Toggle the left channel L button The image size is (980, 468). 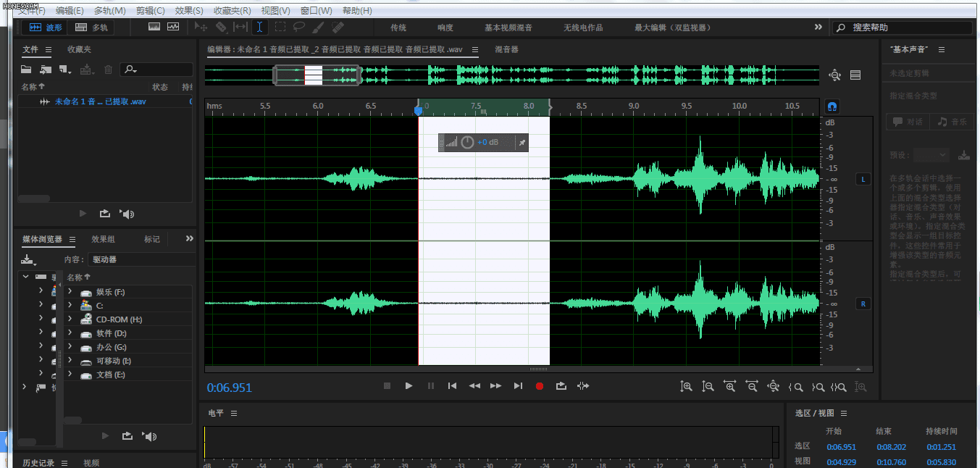(863, 179)
